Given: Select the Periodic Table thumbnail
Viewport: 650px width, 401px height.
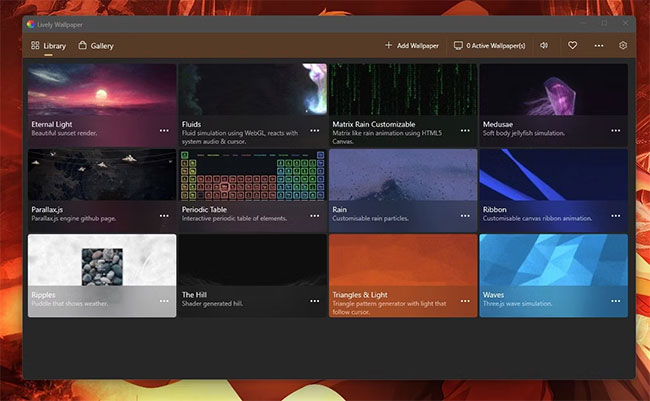Looking at the screenshot, I should pyautogui.click(x=252, y=175).
